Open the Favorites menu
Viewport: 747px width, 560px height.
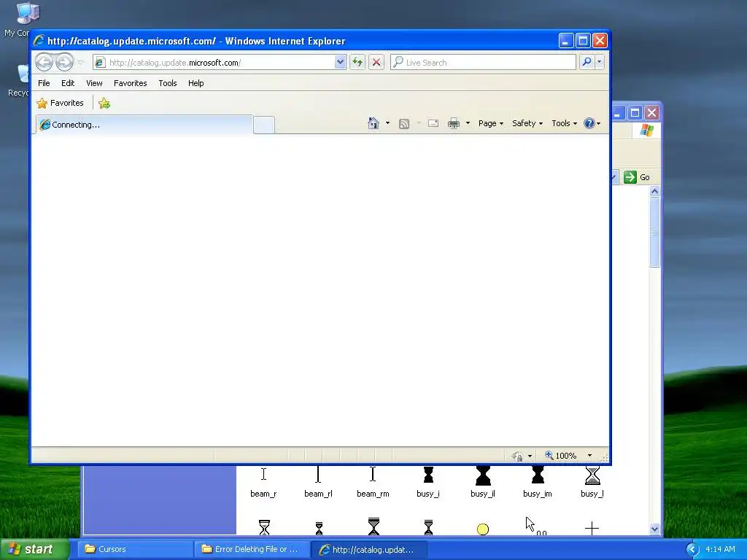(130, 83)
